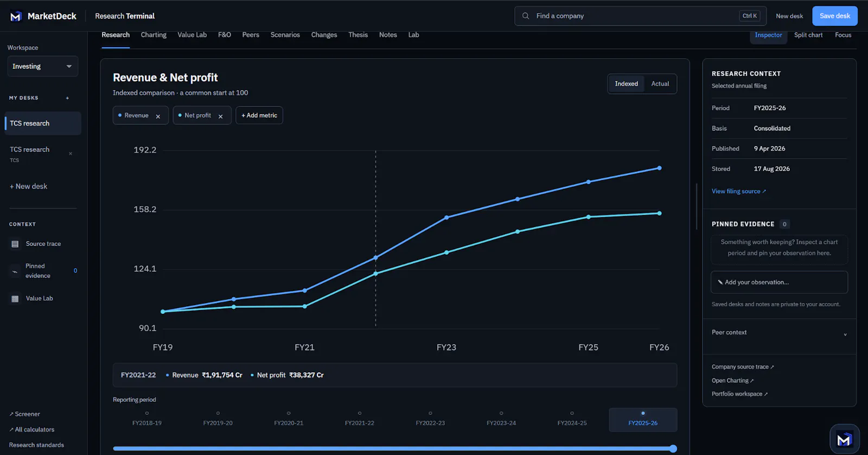Click Add metric button
The image size is (868, 455).
tap(259, 116)
